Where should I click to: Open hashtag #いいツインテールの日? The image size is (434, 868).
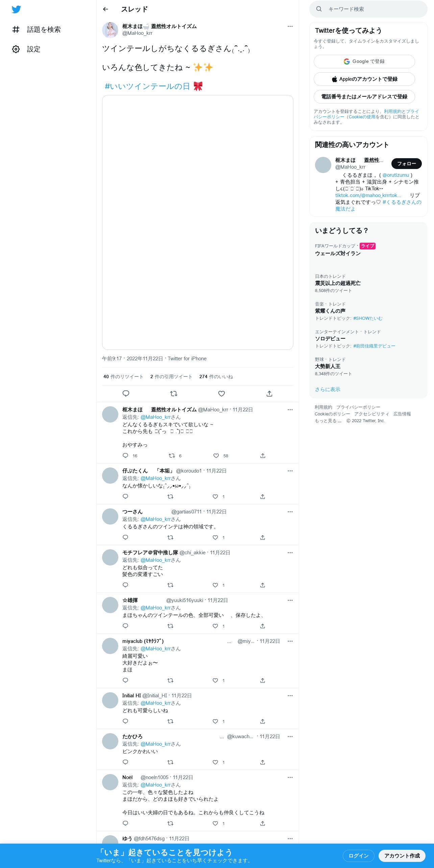tap(147, 87)
